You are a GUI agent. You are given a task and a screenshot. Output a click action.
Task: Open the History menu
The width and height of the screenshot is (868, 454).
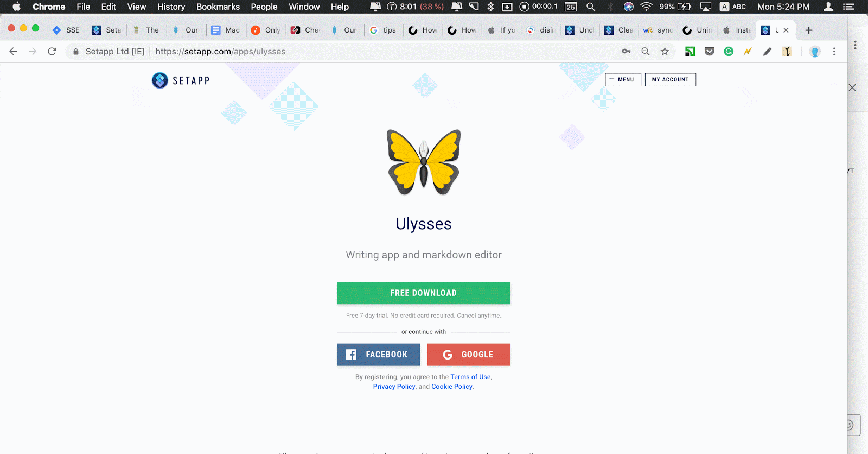point(171,7)
